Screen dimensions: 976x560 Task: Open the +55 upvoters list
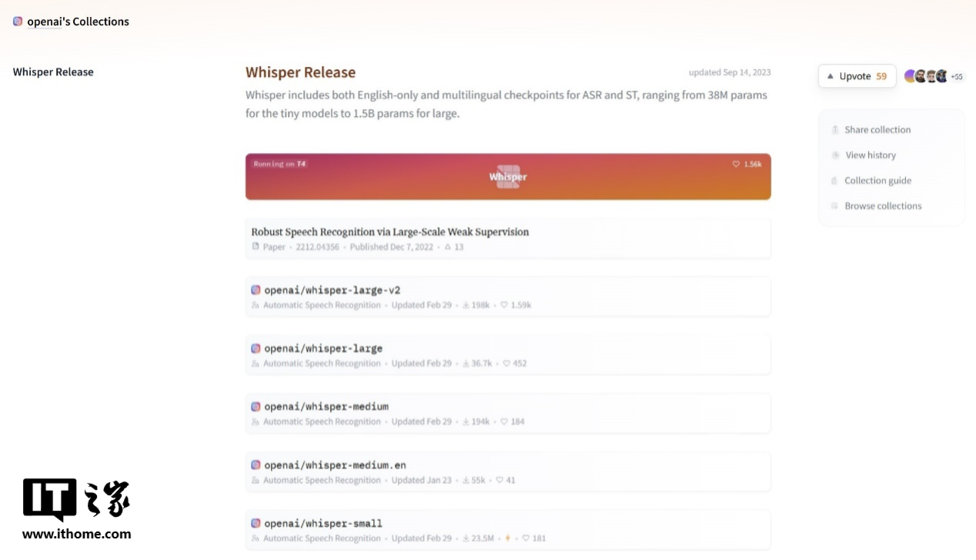click(x=957, y=77)
